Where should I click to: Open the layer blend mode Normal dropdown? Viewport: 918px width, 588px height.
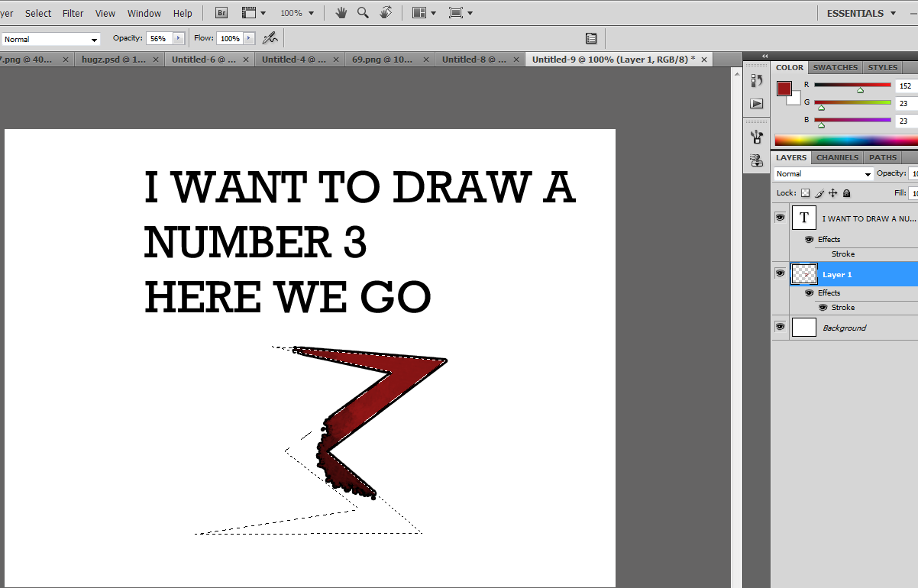click(x=823, y=174)
